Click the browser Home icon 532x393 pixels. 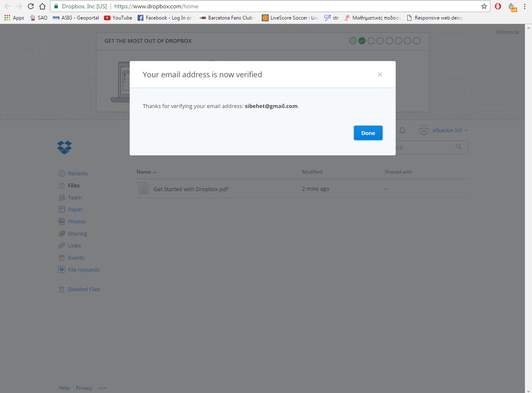click(42, 6)
